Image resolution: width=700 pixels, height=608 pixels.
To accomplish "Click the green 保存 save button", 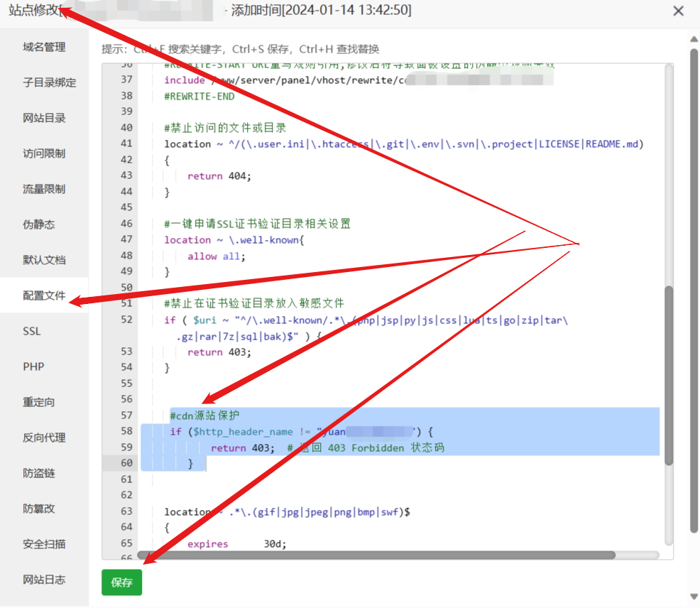I will (121, 582).
